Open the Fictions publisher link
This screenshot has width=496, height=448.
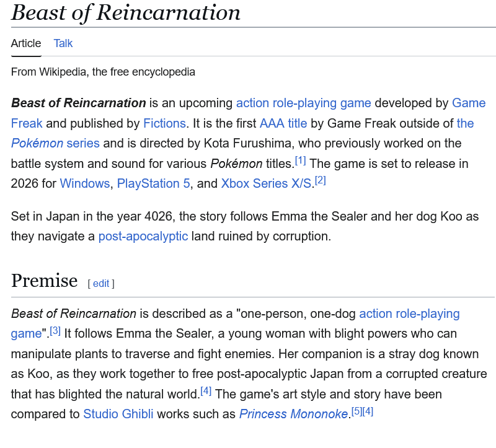tap(164, 123)
